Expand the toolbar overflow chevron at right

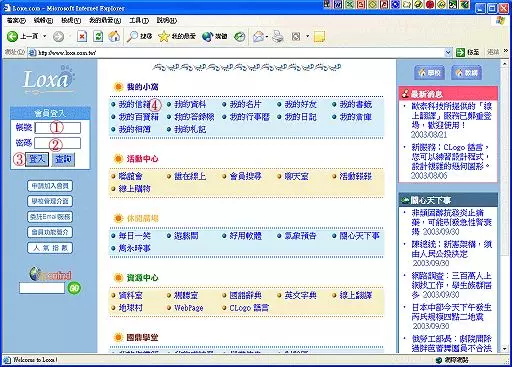coord(506,51)
